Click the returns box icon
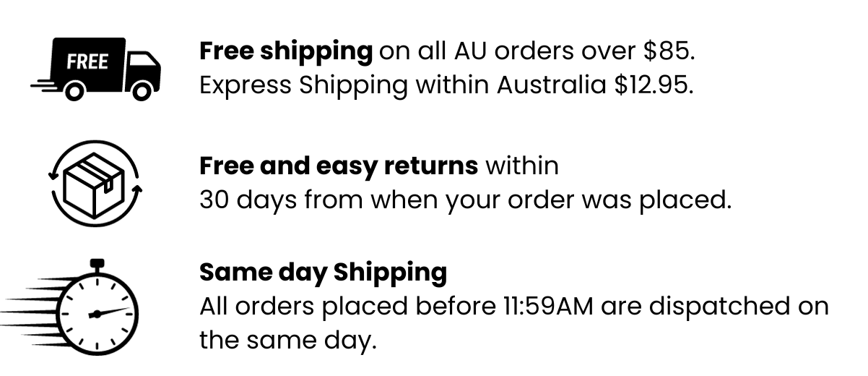Screen dimensions: 868x376 pos(95,181)
